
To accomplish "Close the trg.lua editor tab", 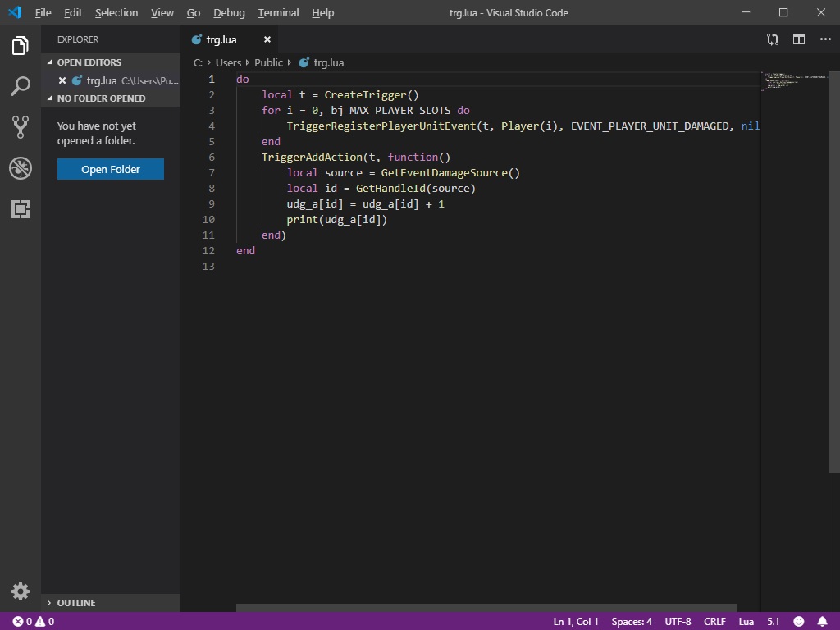I will (267, 39).
